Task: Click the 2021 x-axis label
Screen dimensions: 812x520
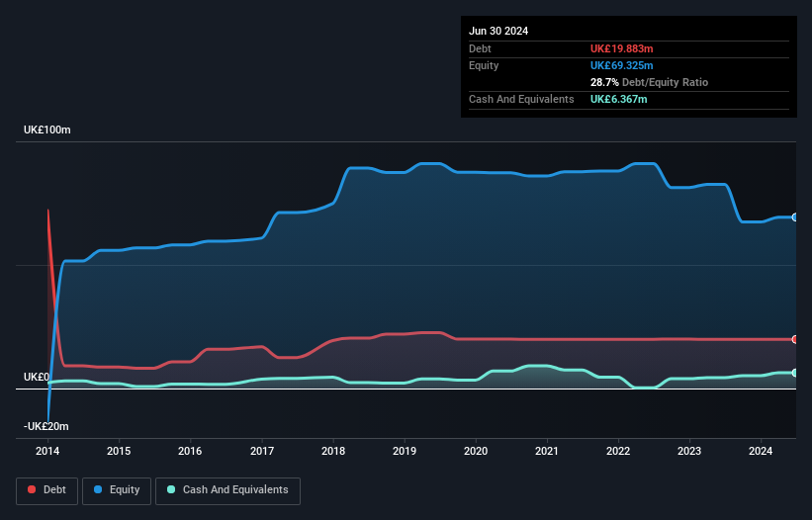Action: click(547, 451)
